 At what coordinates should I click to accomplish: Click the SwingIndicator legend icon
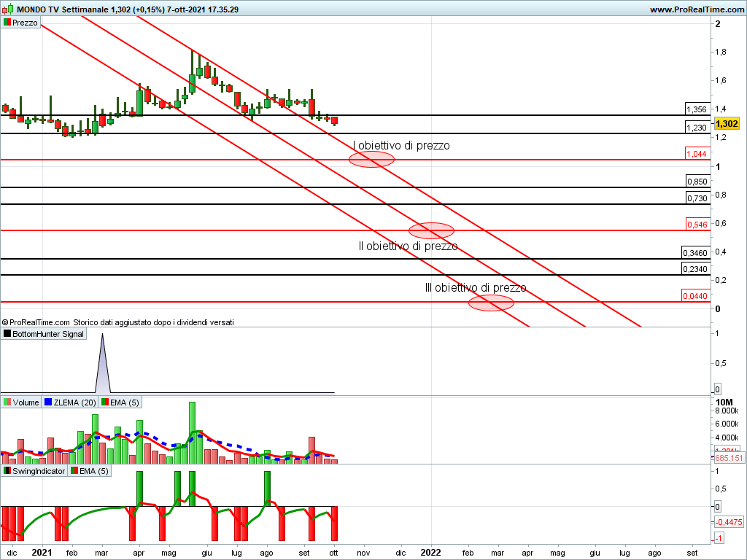tap(7, 471)
